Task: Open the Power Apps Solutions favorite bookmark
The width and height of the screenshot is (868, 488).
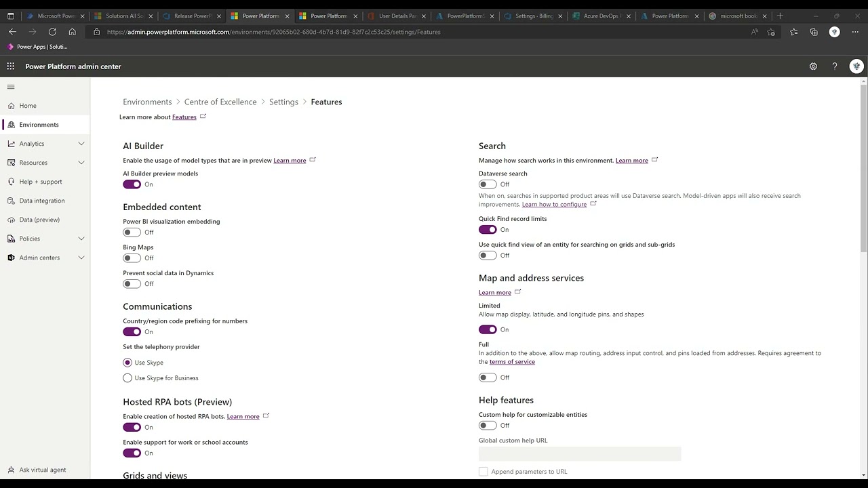Action: 37,47
